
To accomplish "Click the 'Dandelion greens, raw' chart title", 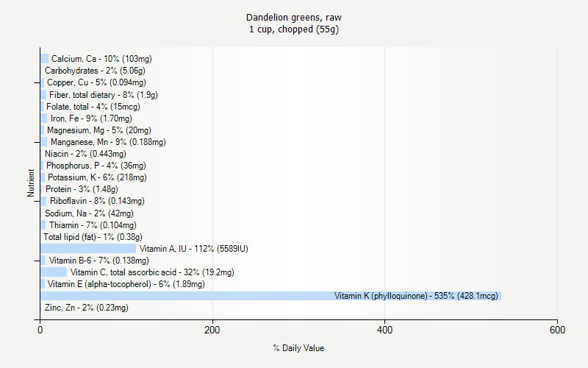I will pos(293,18).
